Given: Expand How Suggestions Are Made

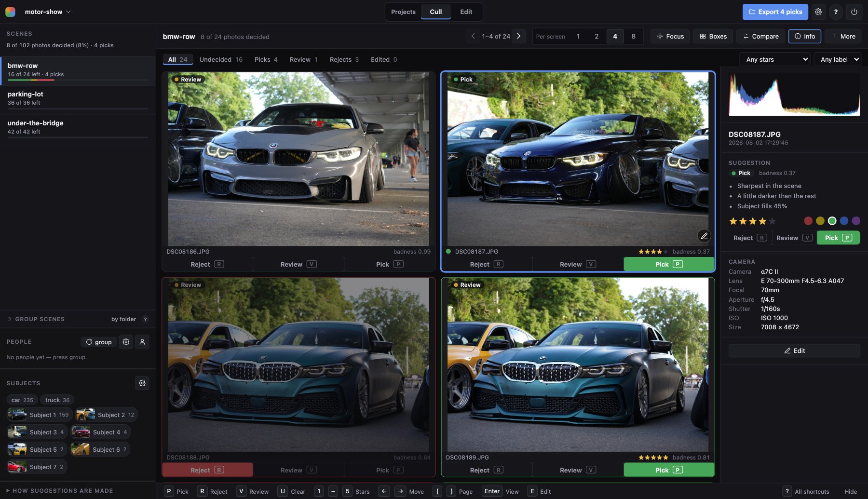Looking at the screenshot, I should (59, 491).
